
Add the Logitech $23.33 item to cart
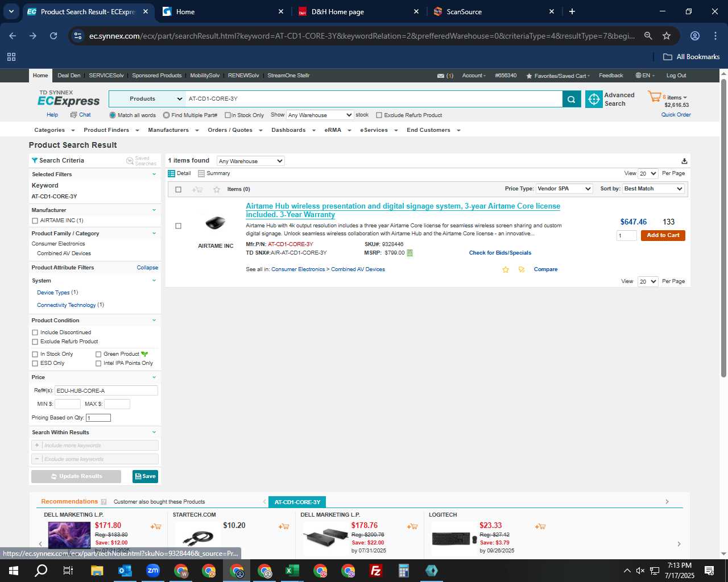(x=540, y=527)
